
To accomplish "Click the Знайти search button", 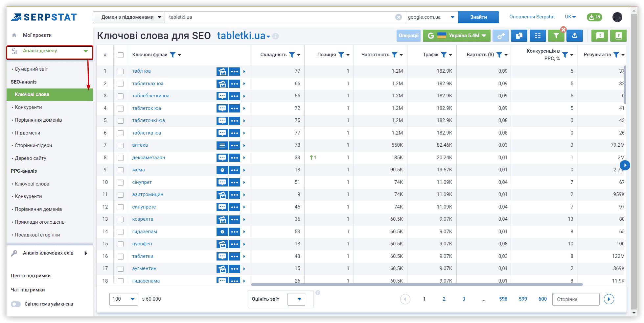I will point(478,17).
